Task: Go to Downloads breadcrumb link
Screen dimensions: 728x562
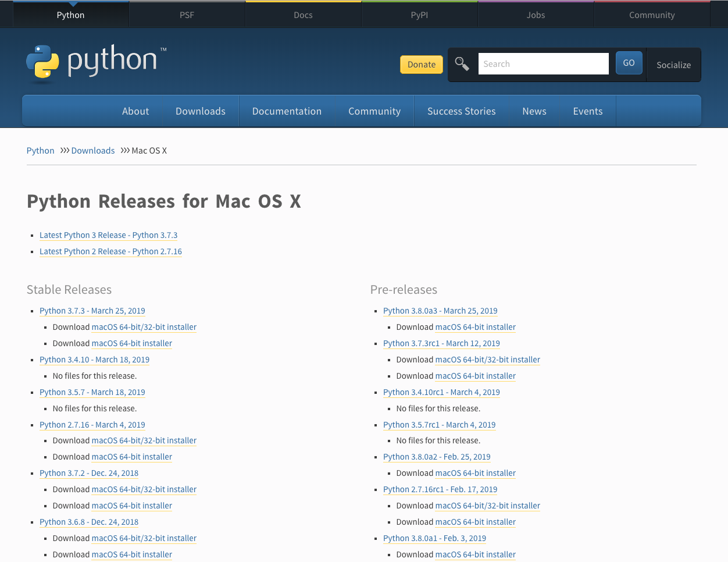Action: [x=93, y=151]
